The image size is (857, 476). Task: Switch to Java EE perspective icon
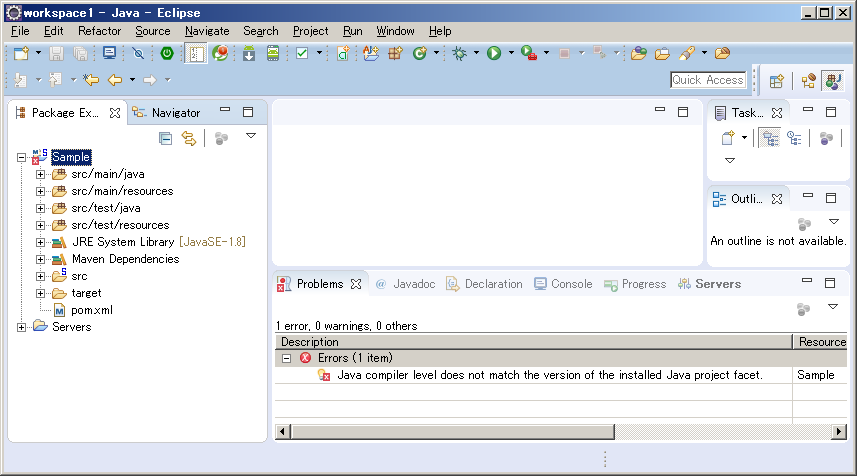click(x=808, y=81)
